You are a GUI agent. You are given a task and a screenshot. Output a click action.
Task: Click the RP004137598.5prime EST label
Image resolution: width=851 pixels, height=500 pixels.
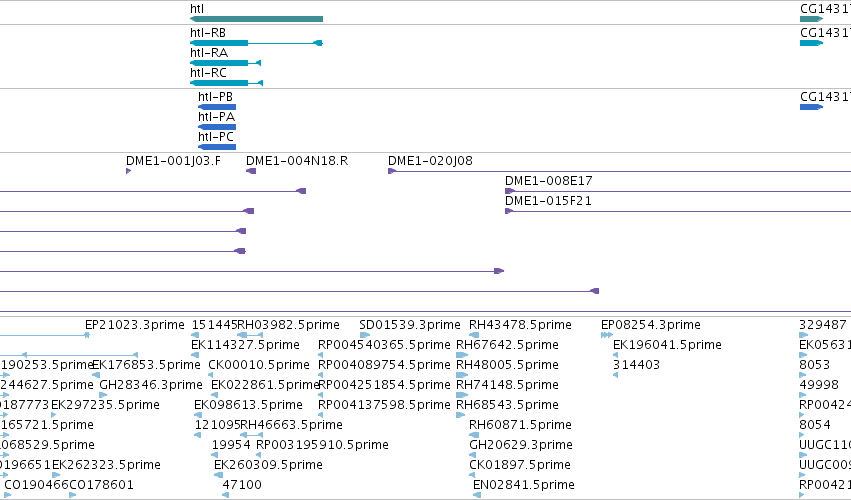384,405
